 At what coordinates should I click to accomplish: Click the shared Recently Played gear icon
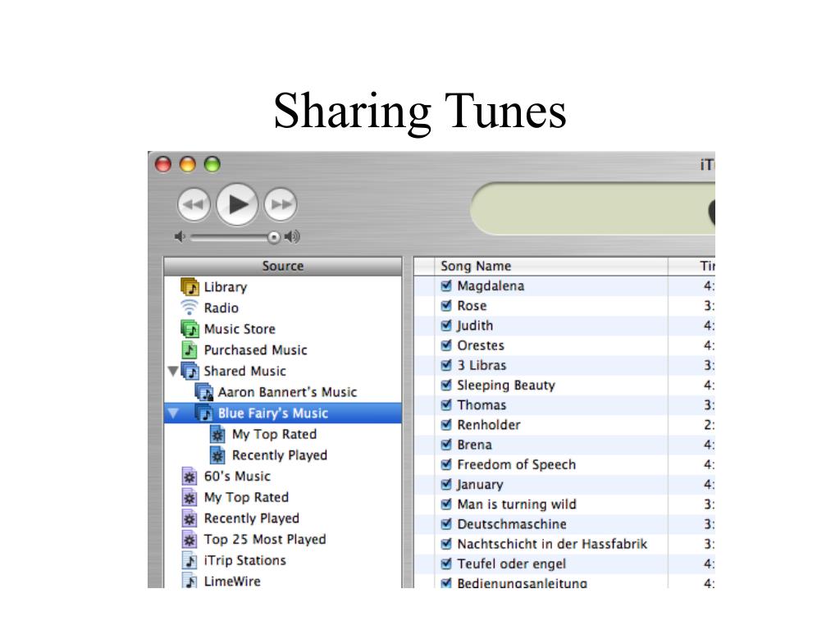click(217, 455)
